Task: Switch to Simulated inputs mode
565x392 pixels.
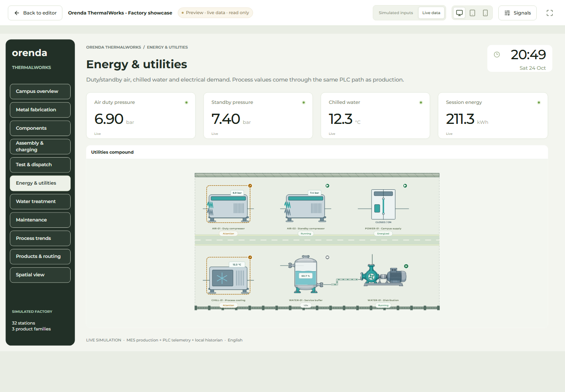Action: (395, 13)
